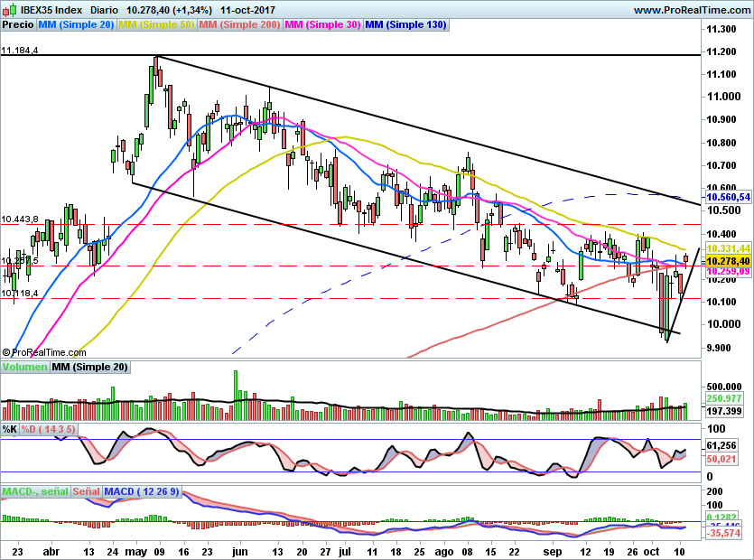Screen dimensions: 754x560
Task: Click the stochastic 50,021 value tag
Action: (721, 459)
